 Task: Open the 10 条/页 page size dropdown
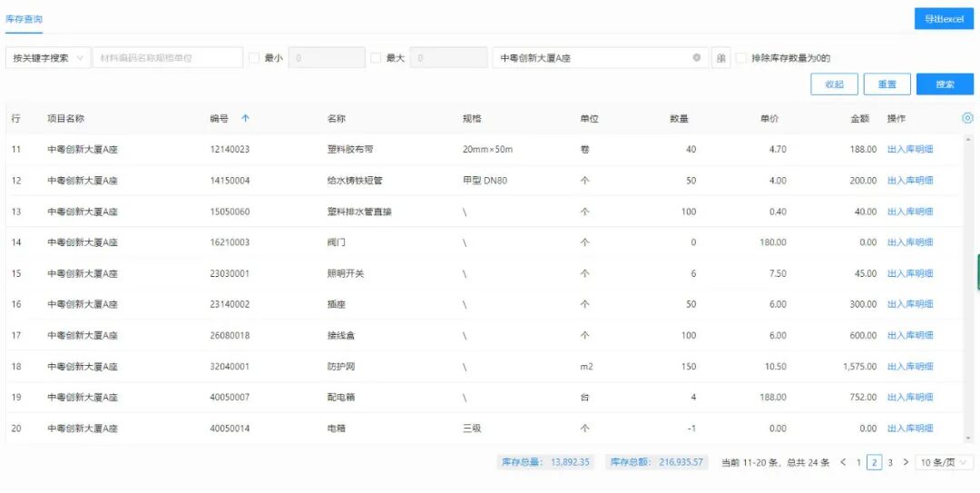click(x=945, y=463)
